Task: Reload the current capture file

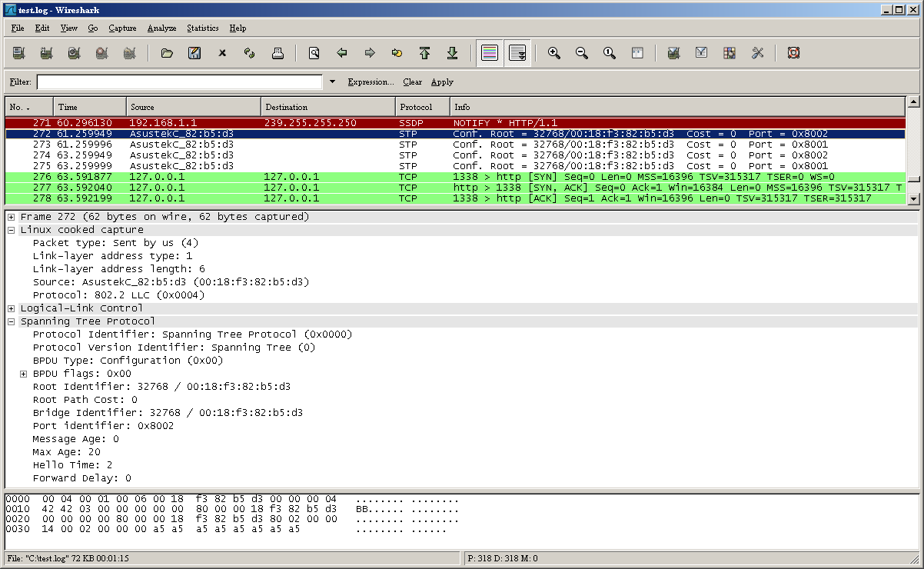Action: coord(250,53)
